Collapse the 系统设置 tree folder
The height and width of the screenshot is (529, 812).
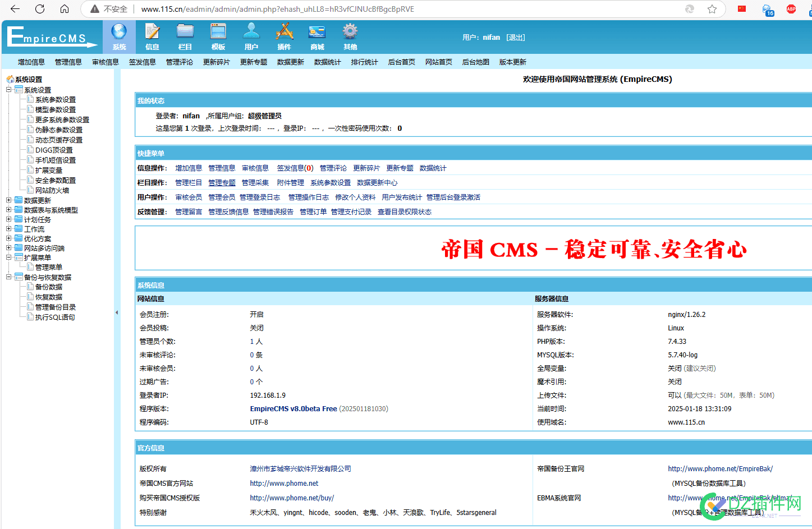(x=9, y=90)
